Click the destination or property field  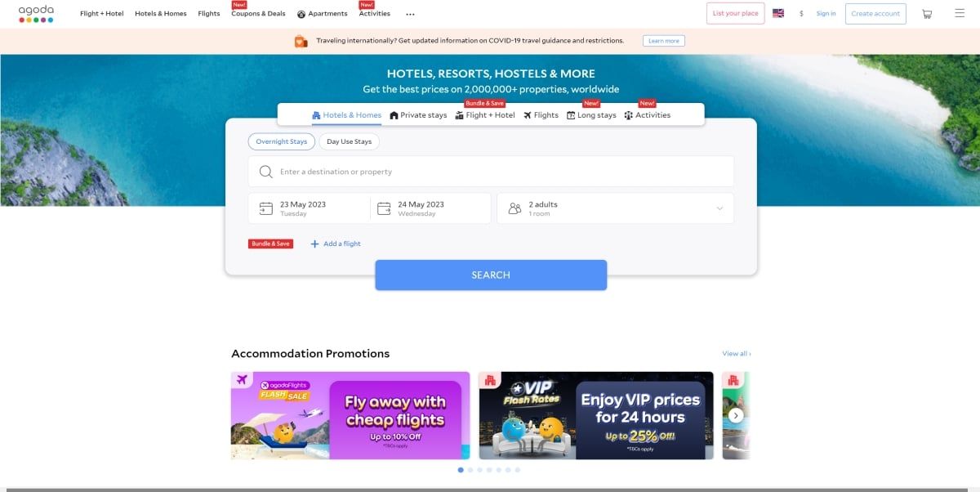[491, 172]
